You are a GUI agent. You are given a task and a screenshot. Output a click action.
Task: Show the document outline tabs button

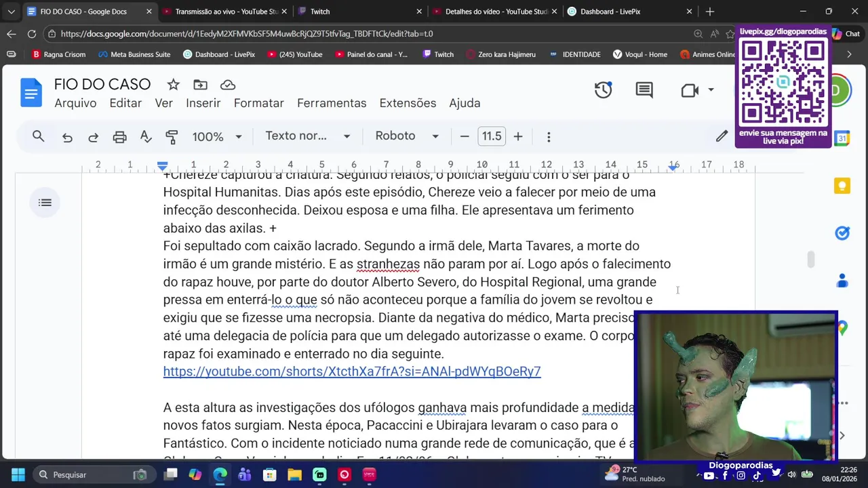(45, 203)
